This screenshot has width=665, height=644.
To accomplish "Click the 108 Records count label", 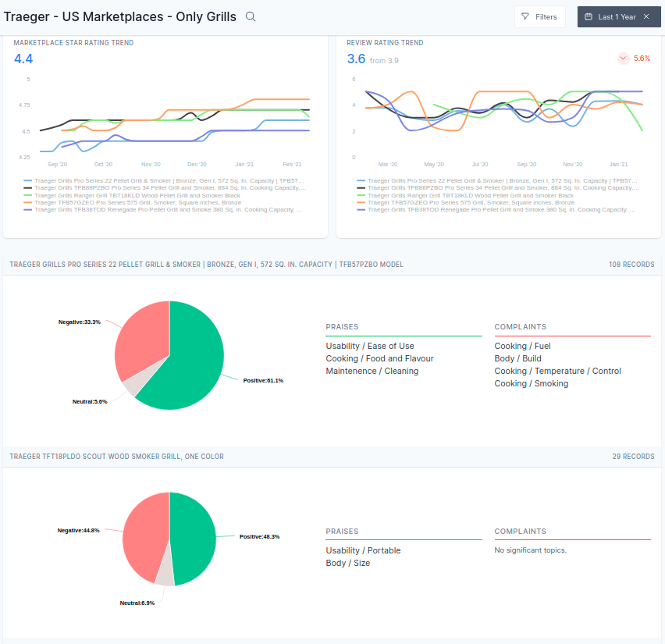I will [631, 265].
